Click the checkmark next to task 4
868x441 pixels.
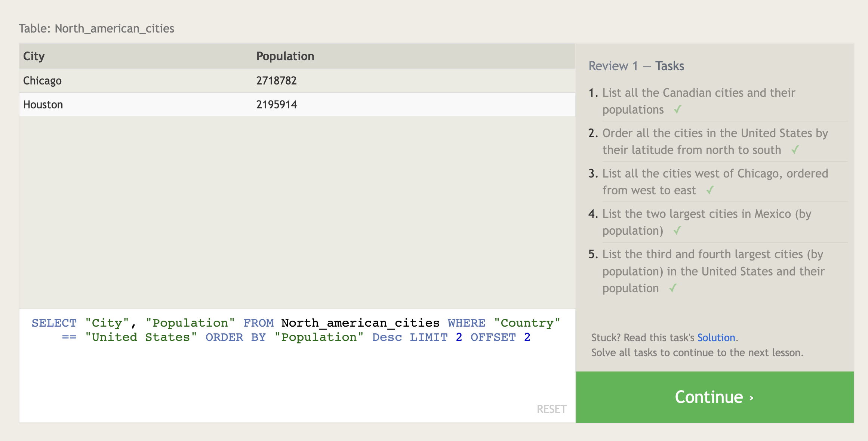coord(677,231)
